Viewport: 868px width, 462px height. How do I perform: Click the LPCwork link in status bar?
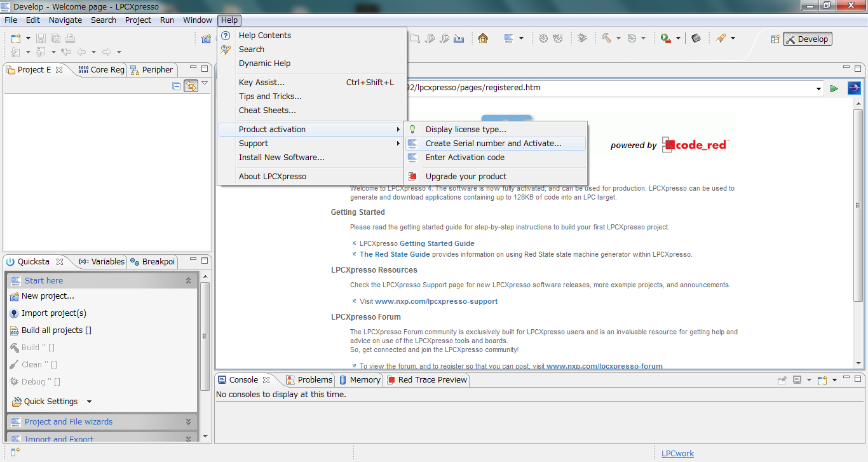[677, 454]
